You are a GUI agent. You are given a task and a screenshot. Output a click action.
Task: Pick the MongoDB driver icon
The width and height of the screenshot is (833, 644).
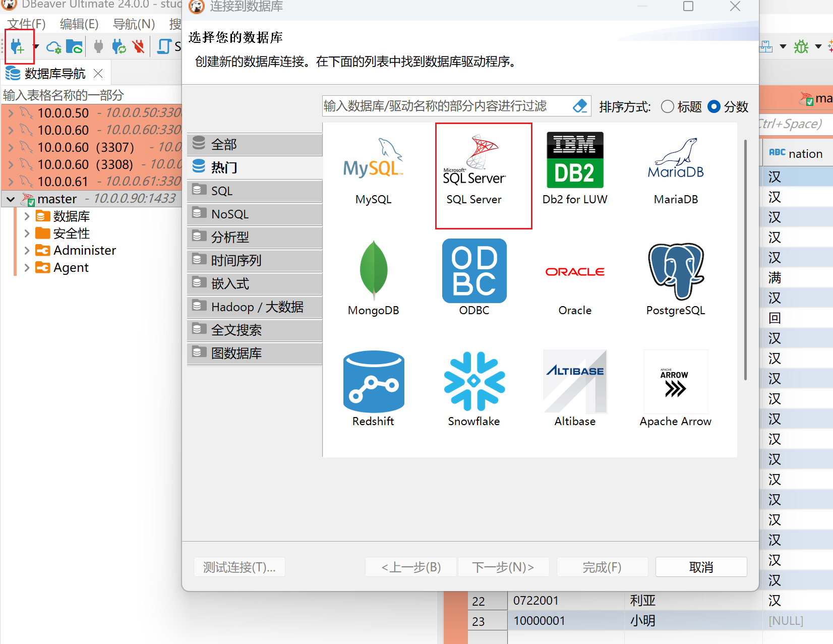[373, 277]
